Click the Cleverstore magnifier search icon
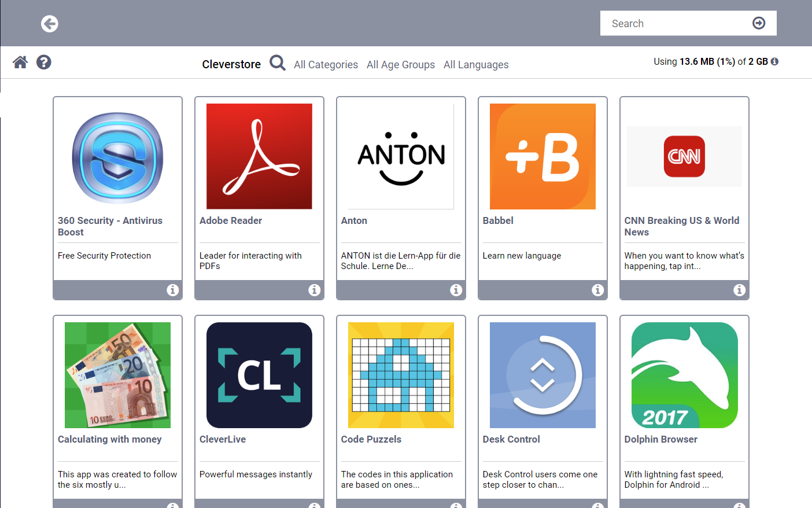The image size is (812, 508). 278,62
